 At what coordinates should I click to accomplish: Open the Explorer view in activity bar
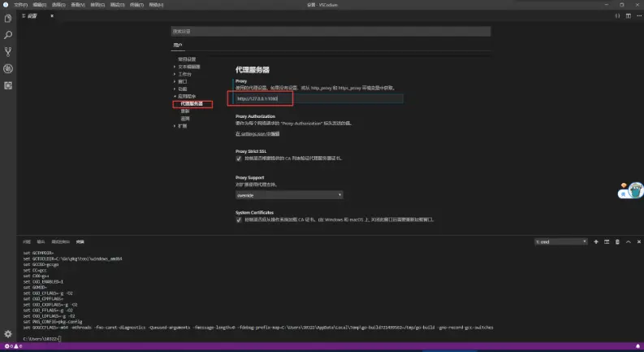tap(8, 19)
